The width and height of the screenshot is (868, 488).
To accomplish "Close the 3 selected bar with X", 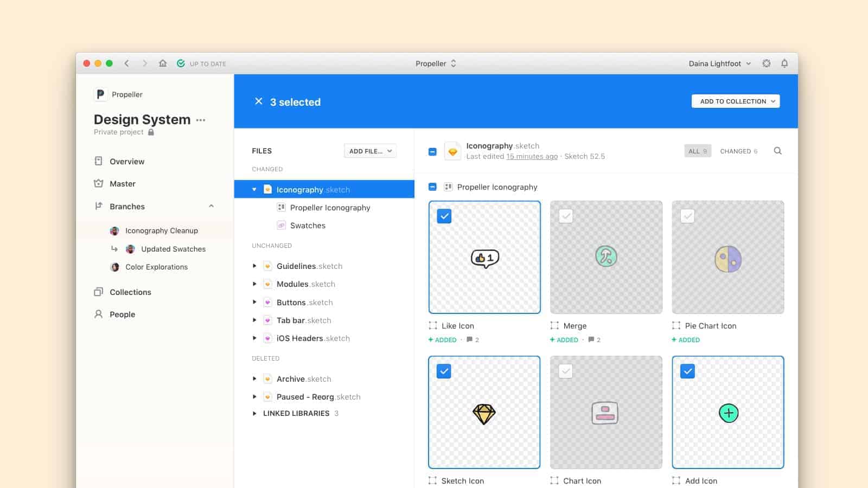I will [x=259, y=101].
